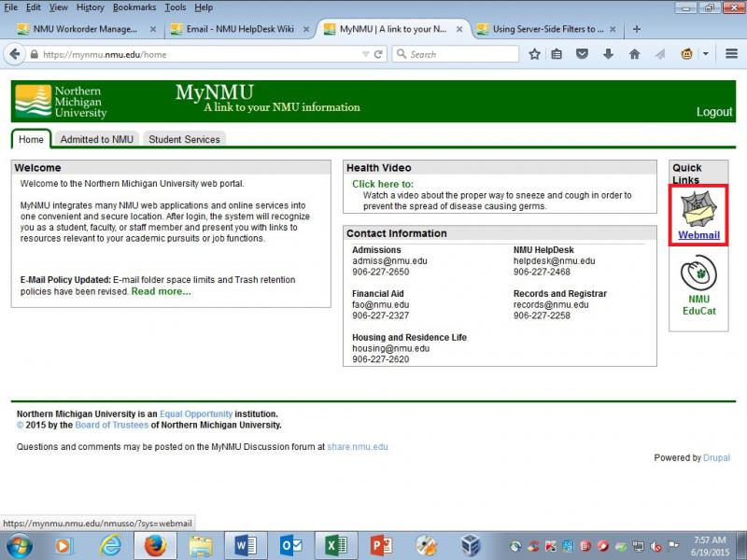The width and height of the screenshot is (747, 560).
Task: Switch to Email - NMU HelpDesk Wiki tab
Action: click(x=240, y=29)
